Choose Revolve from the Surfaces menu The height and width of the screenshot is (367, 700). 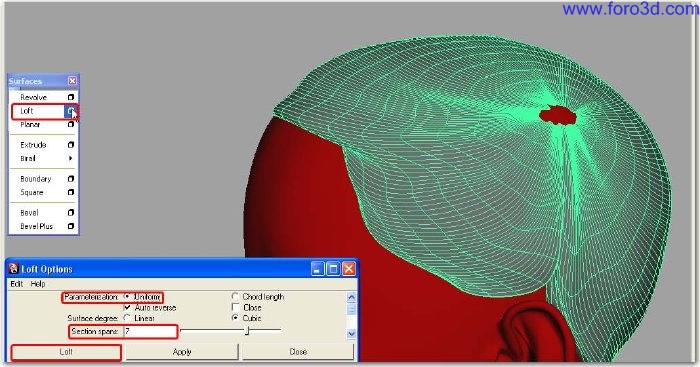[33, 97]
